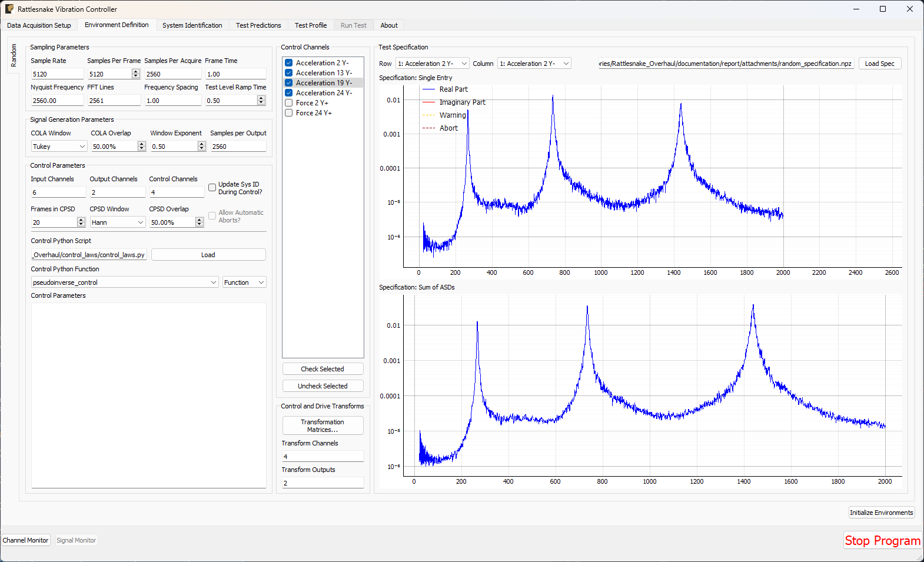This screenshot has width=924, height=562.
Task: Click the Test Level Ramp Time stepper
Action: pyautogui.click(x=261, y=101)
